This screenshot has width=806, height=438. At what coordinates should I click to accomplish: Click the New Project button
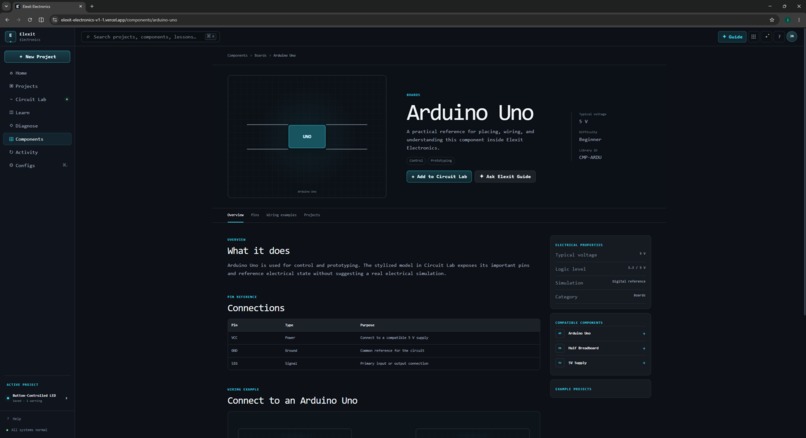(37, 57)
